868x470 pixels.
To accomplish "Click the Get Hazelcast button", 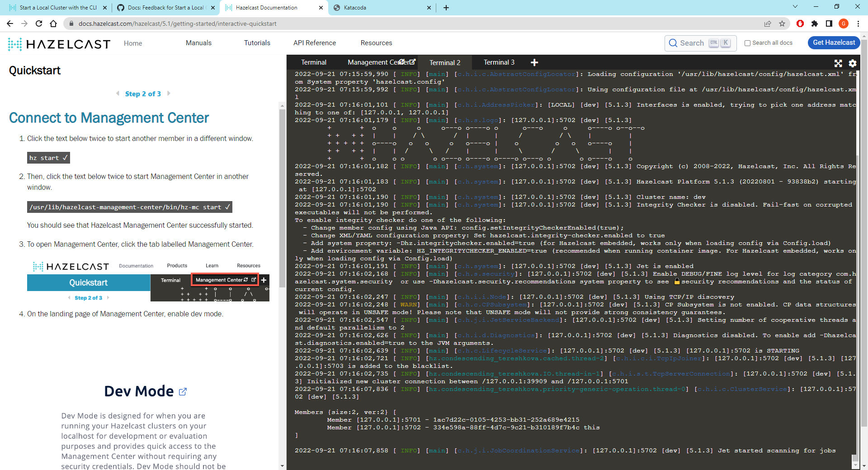I will [833, 42].
